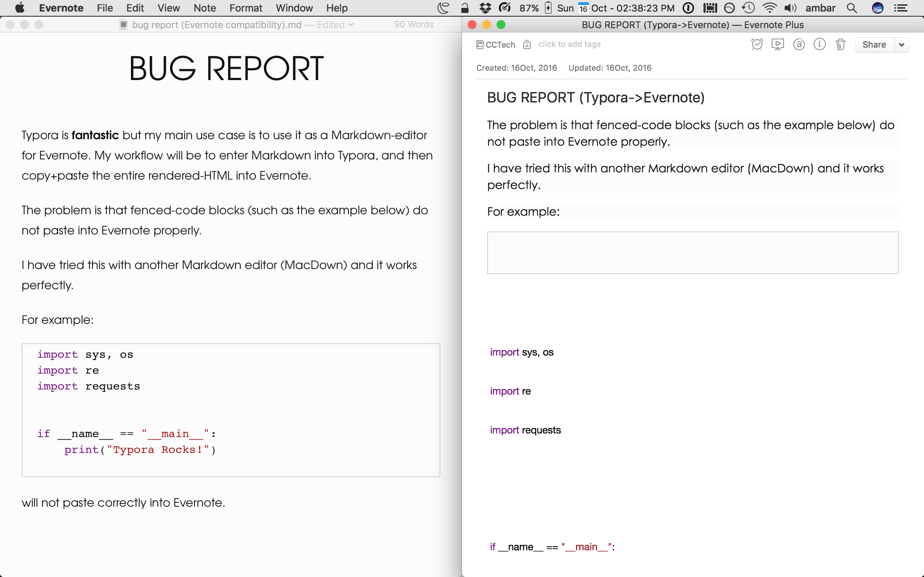
Task: Open the Note menu
Action: (204, 8)
